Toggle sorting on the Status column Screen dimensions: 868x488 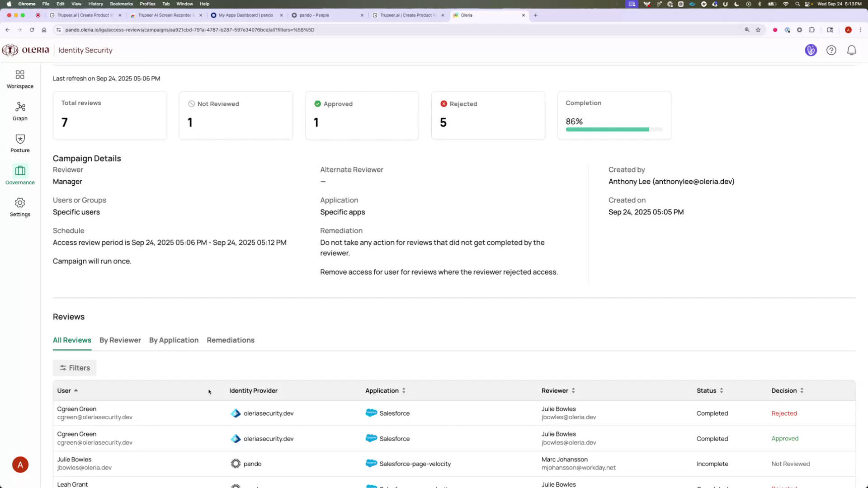[x=722, y=390]
